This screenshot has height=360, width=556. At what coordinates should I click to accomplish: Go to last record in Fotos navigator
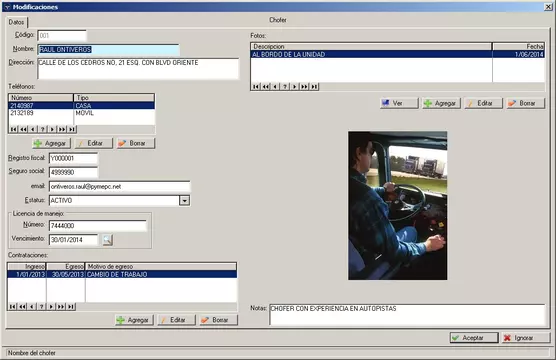tap(314, 87)
